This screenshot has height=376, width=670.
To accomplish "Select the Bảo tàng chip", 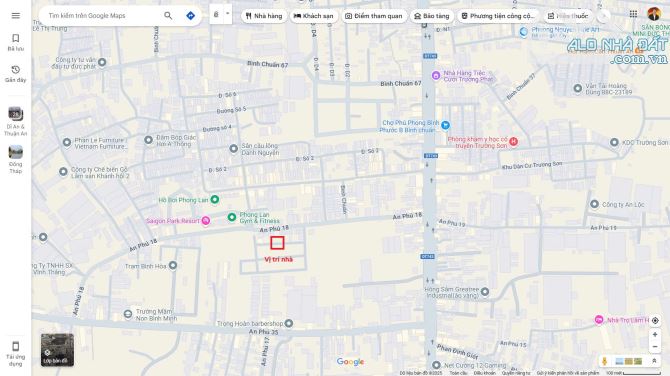I will coord(432,16).
